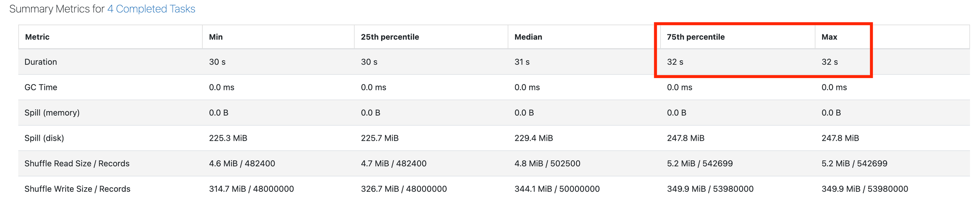Select the 25th percentile column header

click(x=390, y=37)
